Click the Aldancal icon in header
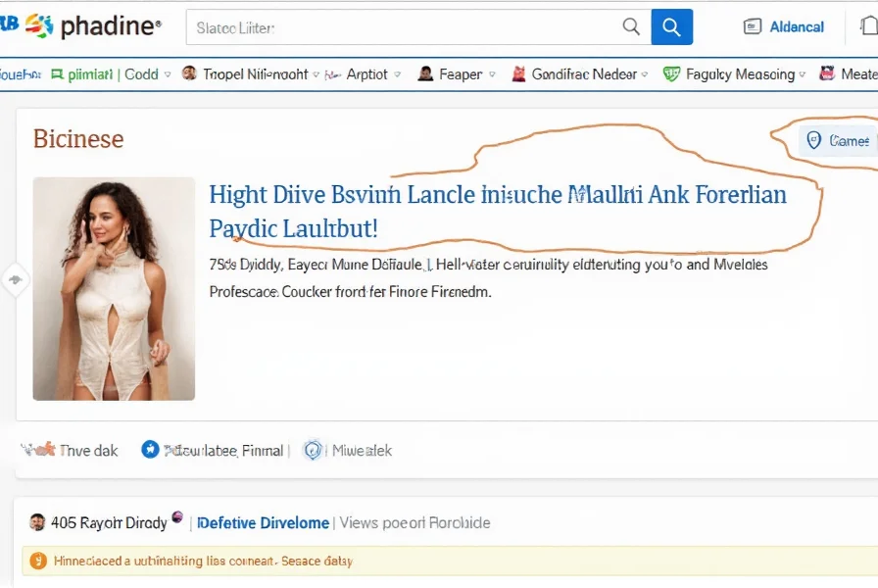Viewport: 878px width, 588px height. [x=753, y=27]
